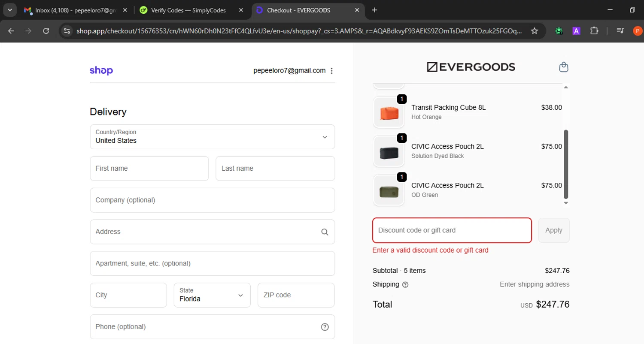Focus the ZIP code field
Image resolution: width=644 pixels, height=344 pixels.
click(296, 295)
